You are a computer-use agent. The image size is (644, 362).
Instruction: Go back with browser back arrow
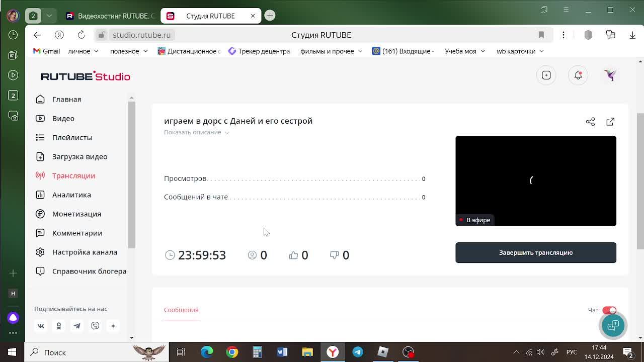(37, 35)
